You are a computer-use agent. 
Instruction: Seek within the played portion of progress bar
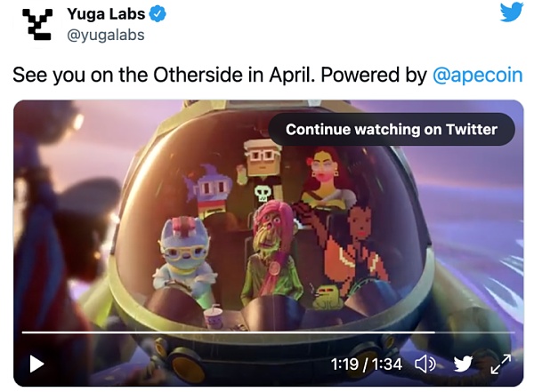coord(228,332)
